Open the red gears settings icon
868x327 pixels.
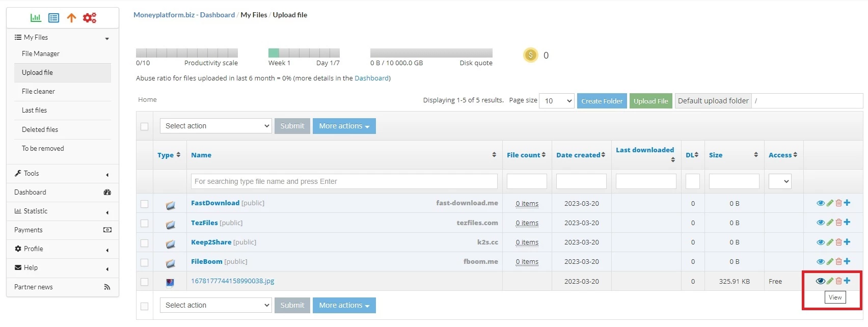[90, 18]
